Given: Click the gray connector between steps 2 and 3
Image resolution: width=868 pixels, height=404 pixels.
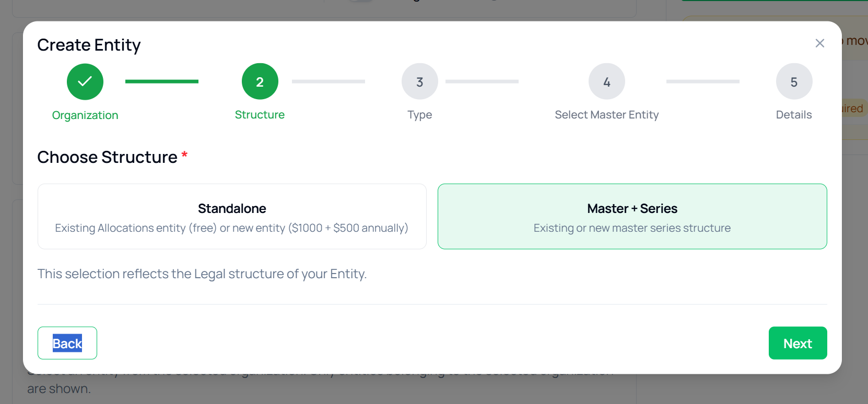Looking at the screenshot, I should pos(328,81).
